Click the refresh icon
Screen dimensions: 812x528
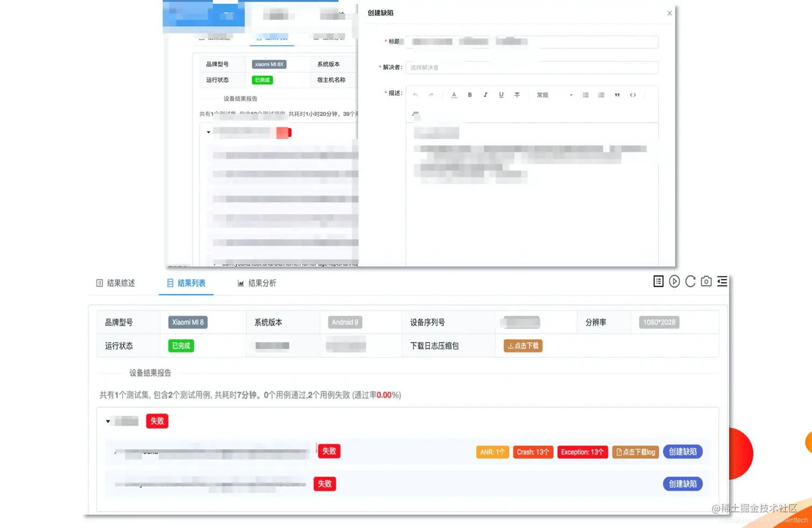click(x=691, y=281)
